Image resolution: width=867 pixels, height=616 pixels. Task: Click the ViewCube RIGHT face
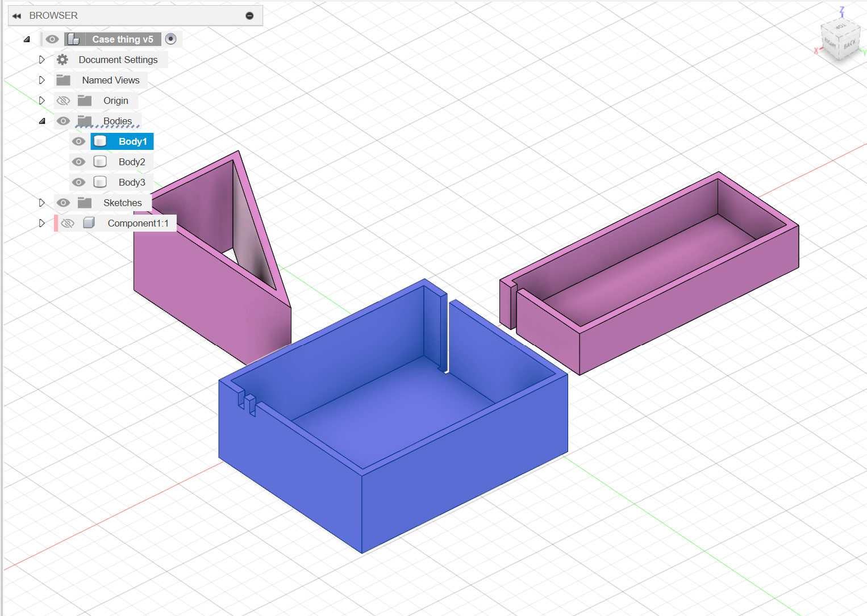pyautogui.click(x=831, y=44)
